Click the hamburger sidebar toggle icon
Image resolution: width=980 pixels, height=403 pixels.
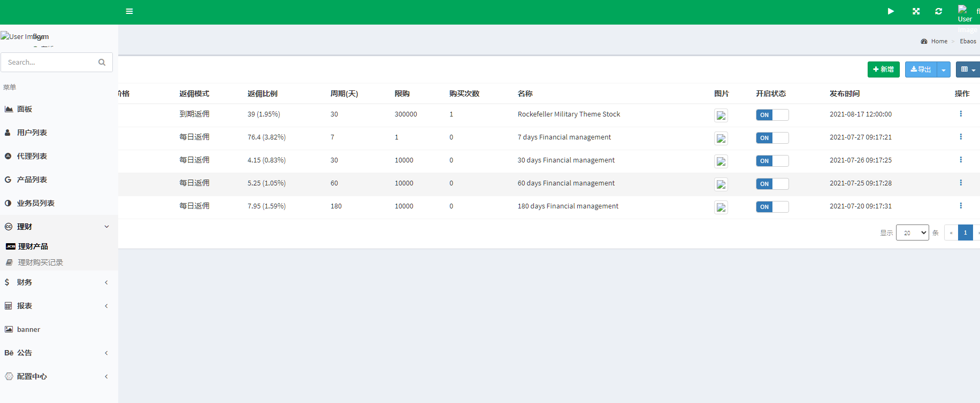pos(129,11)
